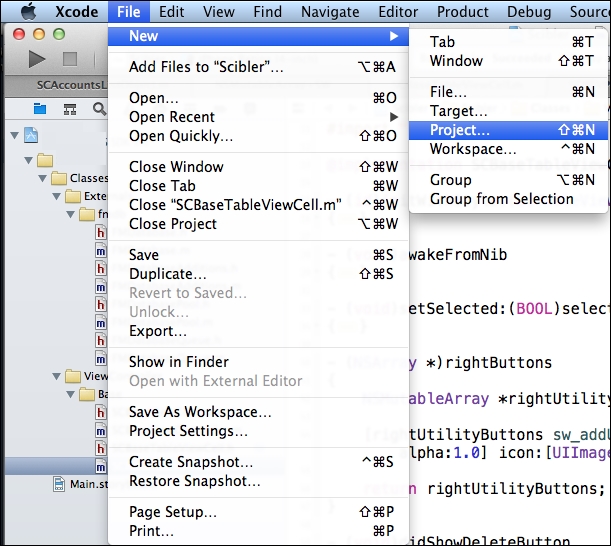Viewport: 611px width, 546px height.
Task: Collapse the fm folder triangle
Action: point(71,214)
